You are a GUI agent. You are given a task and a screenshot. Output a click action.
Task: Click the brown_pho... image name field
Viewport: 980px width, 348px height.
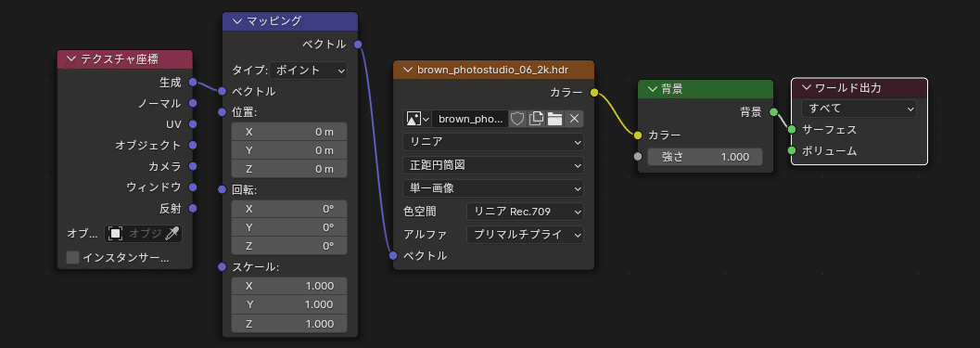tap(469, 119)
